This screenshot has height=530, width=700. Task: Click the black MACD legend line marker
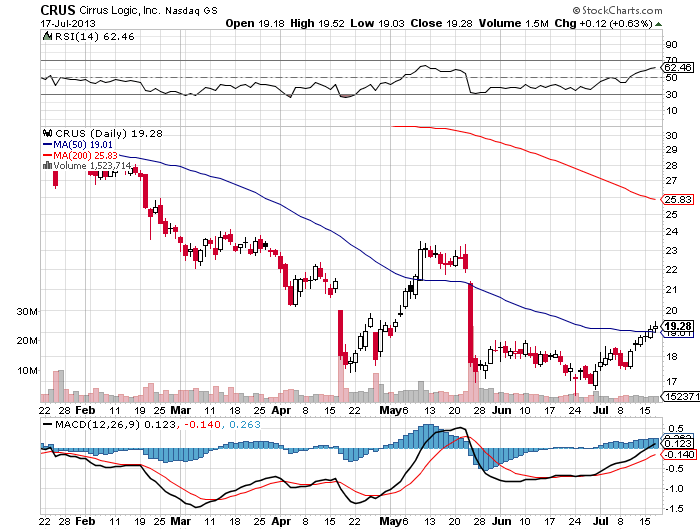[x=47, y=424]
